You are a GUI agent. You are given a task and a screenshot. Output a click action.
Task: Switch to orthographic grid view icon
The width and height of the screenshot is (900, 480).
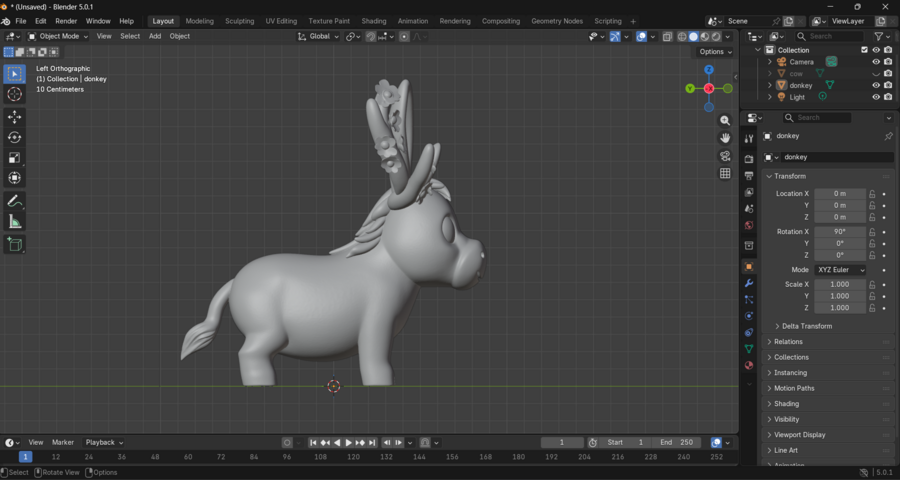(725, 173)
